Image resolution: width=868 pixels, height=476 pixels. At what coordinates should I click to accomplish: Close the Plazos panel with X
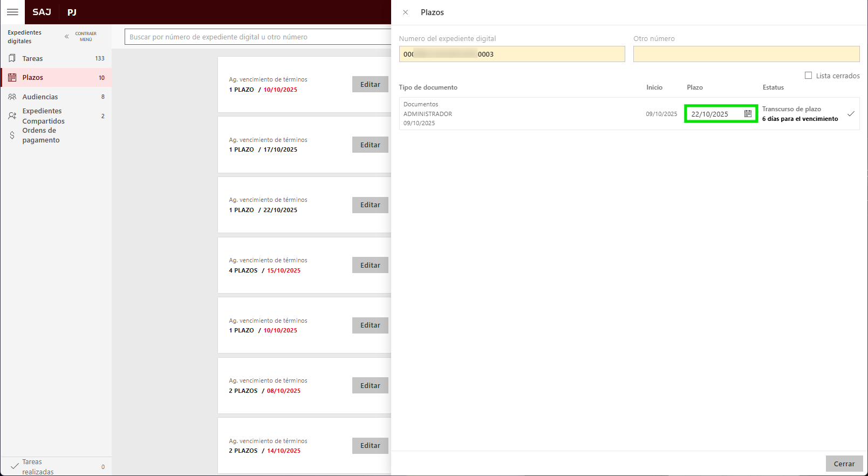coord(406,12)
